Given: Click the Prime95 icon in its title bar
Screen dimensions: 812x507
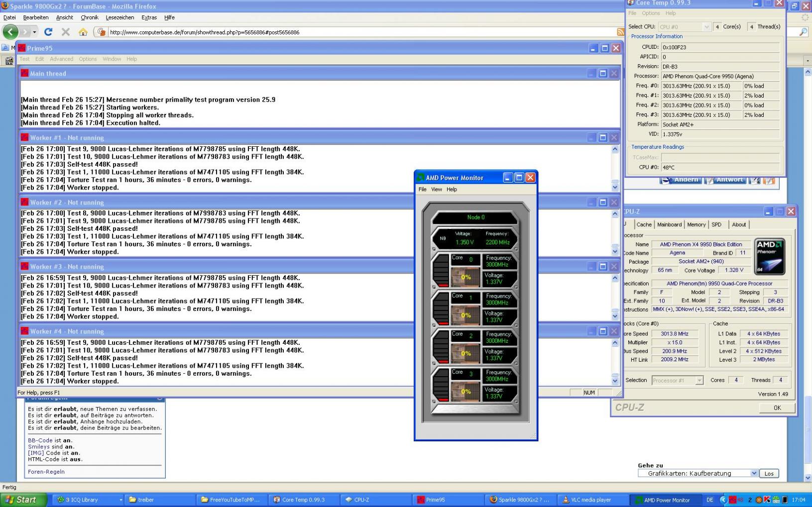Looking at the screenshot, I should (21, 48).
